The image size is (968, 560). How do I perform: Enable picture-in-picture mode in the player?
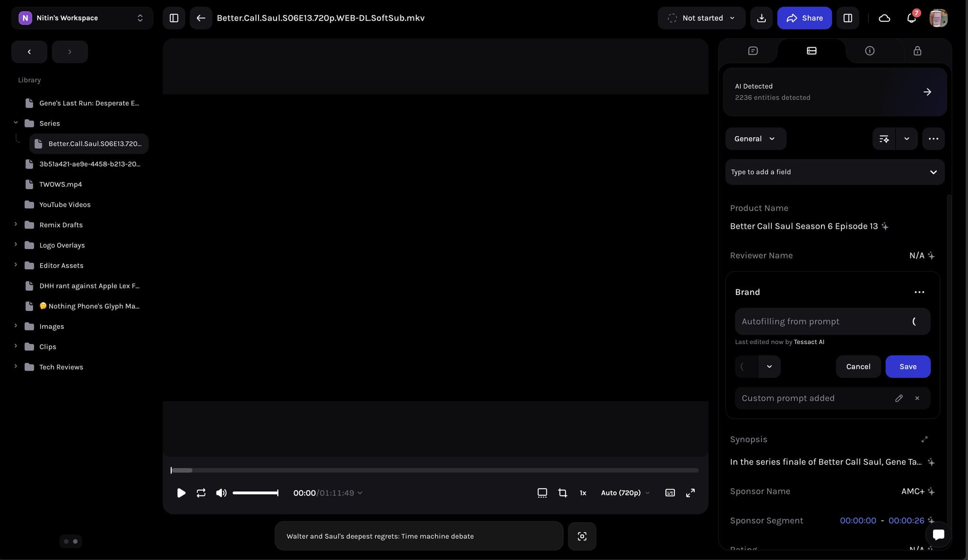pos(542,492)
